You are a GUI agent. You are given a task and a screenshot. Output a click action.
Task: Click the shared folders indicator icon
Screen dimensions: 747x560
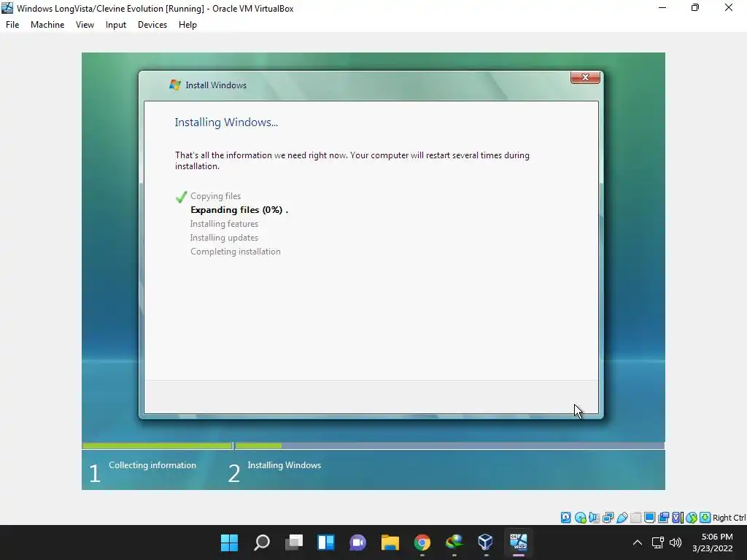(635, 518)
